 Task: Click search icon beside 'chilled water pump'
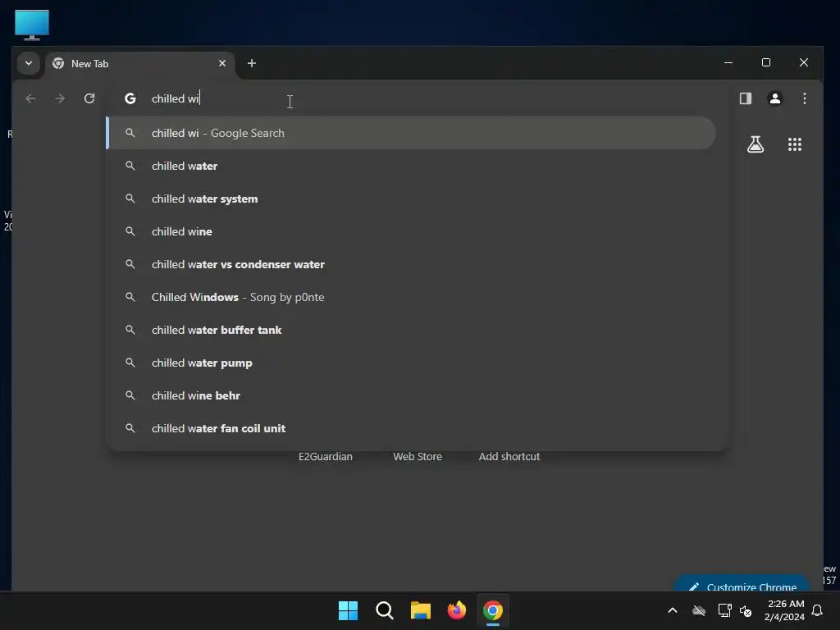[x=130, y=363]
